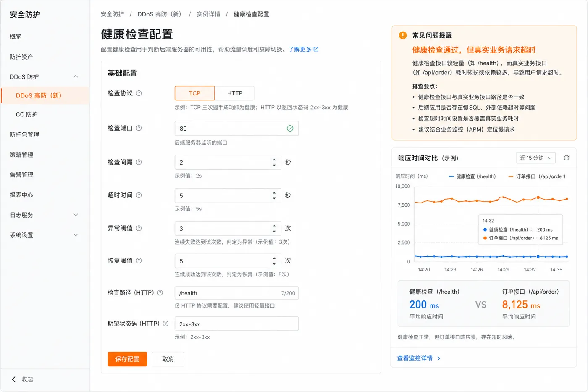
Task: Select the TCP protocol option
Action: (194, 93)
